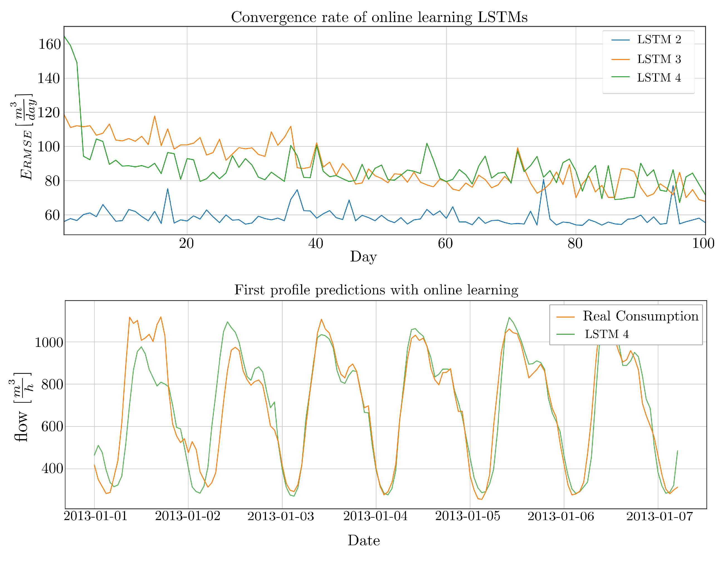Select the LSTM 2 legend label
This screenshot has height=561, width=728.
(x=659, y=40)
